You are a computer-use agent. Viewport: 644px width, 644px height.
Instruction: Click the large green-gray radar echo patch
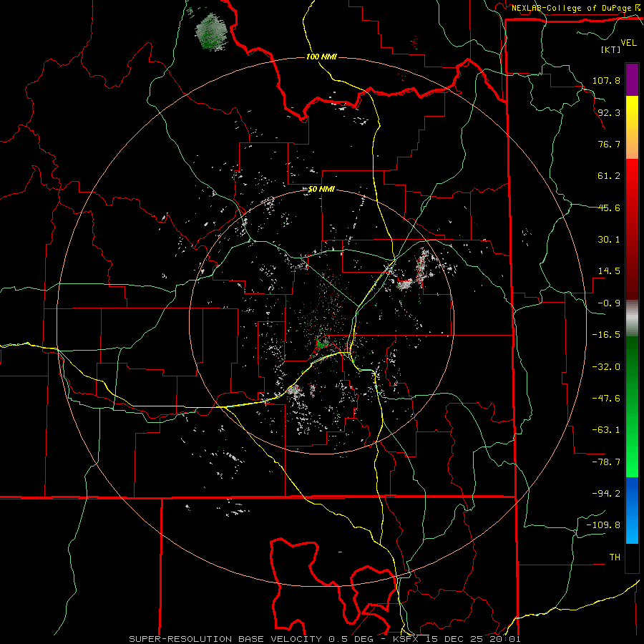(x=211, y=32)
